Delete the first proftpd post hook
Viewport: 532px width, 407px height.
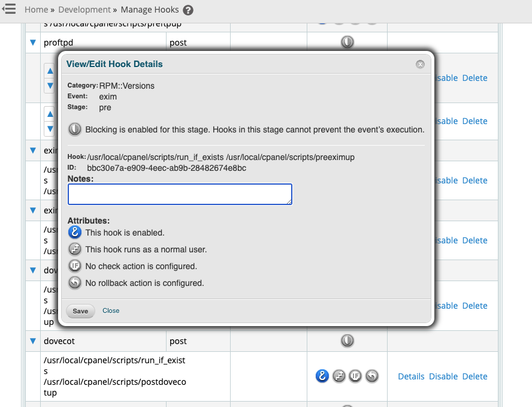(474, 78)
